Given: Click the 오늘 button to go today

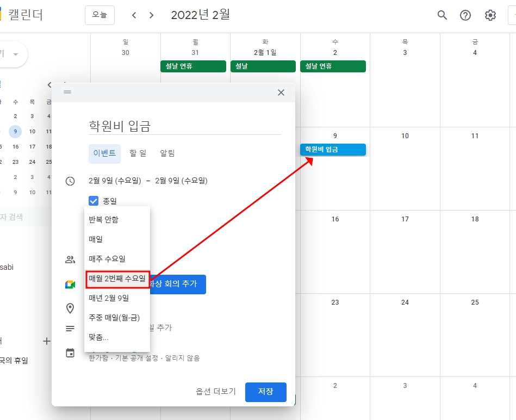Looking at the screenshot, I should (x=100, y=15).
